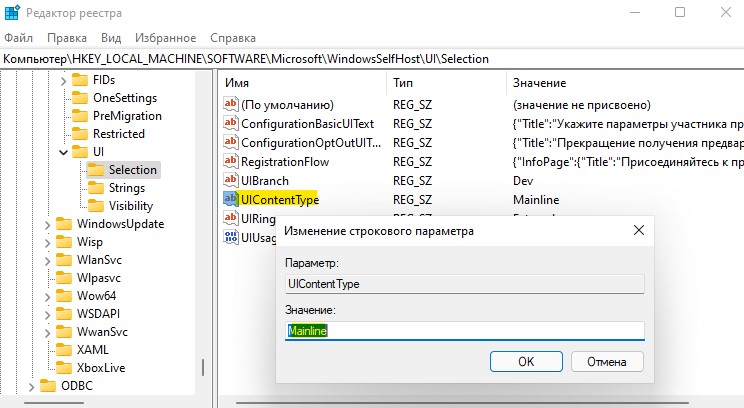Select the RegistrationFlow value name
The height and width of the screenshot is (408, 744).
coord(285,162)
